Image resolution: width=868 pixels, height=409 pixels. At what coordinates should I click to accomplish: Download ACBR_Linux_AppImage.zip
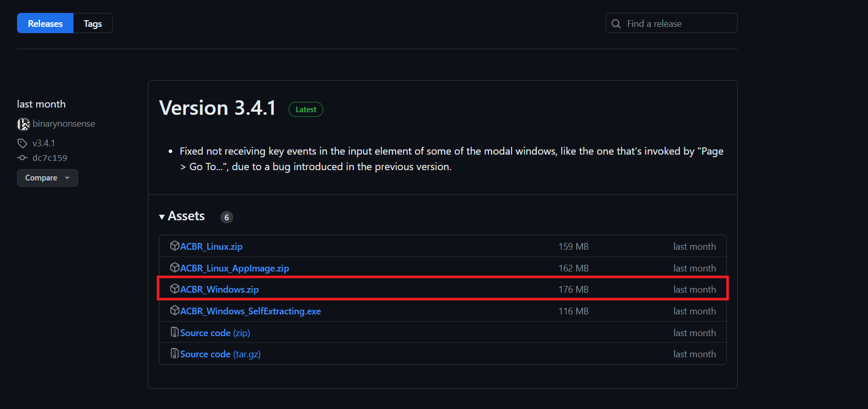234,268
